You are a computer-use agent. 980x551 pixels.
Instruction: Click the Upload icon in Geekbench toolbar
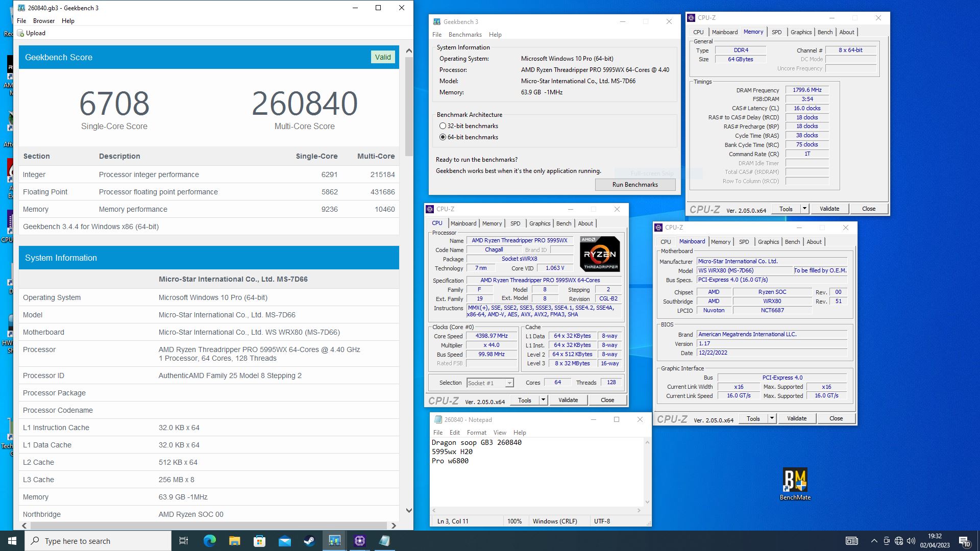point(21,33)
